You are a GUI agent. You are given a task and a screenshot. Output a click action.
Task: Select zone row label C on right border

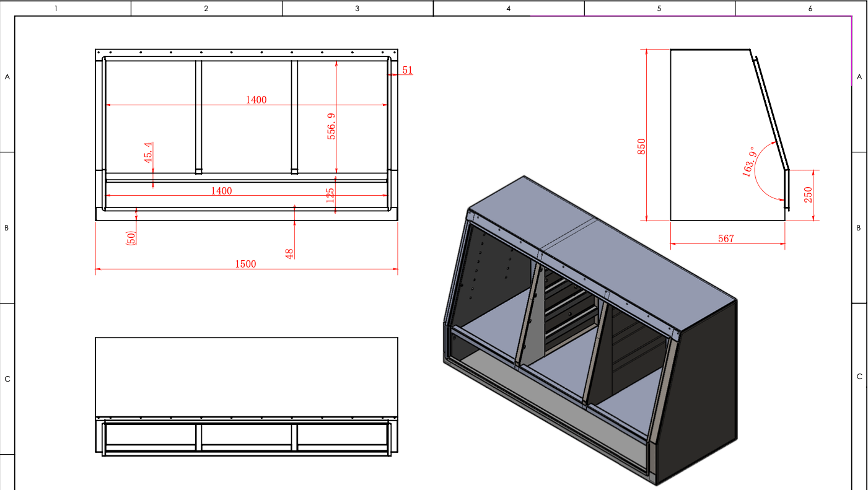(x=859, y=377)
